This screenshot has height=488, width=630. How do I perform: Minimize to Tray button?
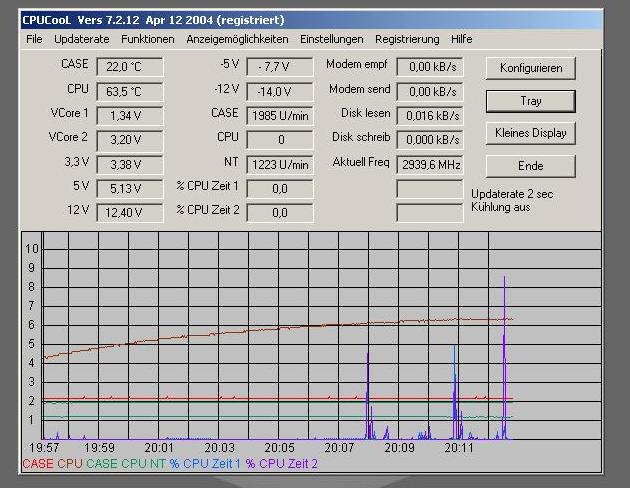tap(531, 101)
